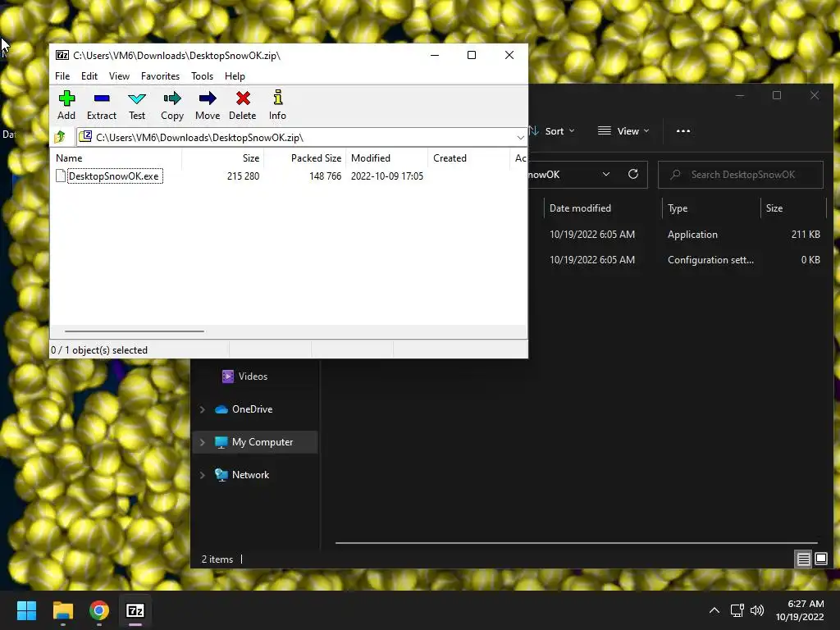Click the 148 766 packed size value
Image resolution: width=840 pixels, height=630 pixels.
[325, 176]
